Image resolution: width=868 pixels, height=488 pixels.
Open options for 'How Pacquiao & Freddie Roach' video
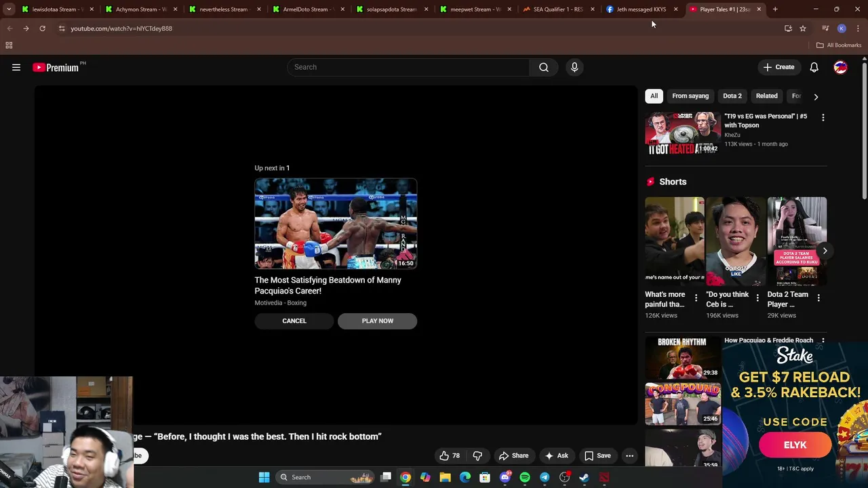point(823,341)
